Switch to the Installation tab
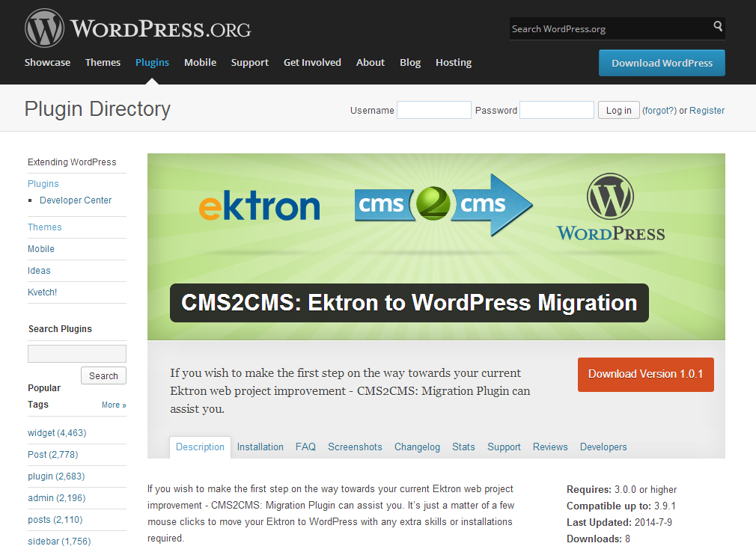756x552 pixels. [x=260, y=447]
